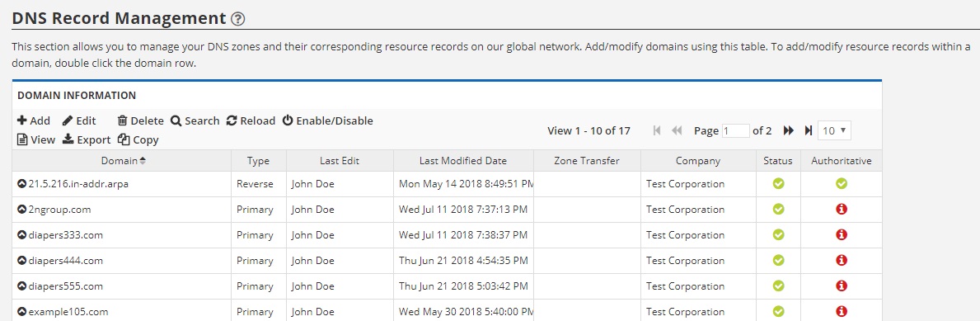Click the red authoritative warning for diapers444.com
980x321 pixels.
842,260
